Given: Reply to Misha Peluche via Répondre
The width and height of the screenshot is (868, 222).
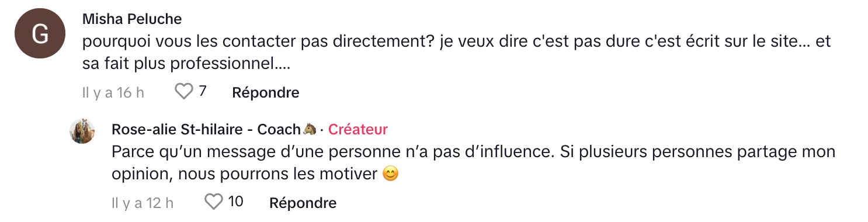Looking at the screenshot, I should (x=266, y=92).
